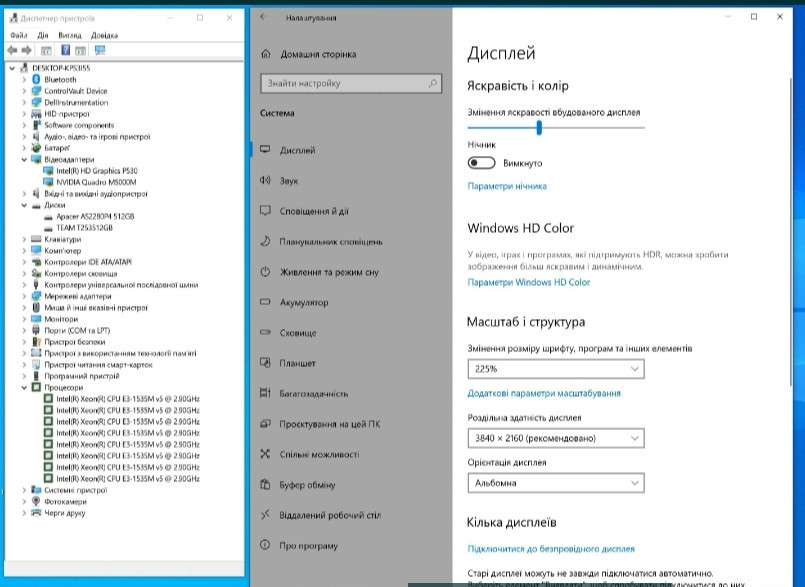Viewport: 805px width, 587px height.
Task: Click the Додаткові параметри масштабування link
Action: click(543, 394)
